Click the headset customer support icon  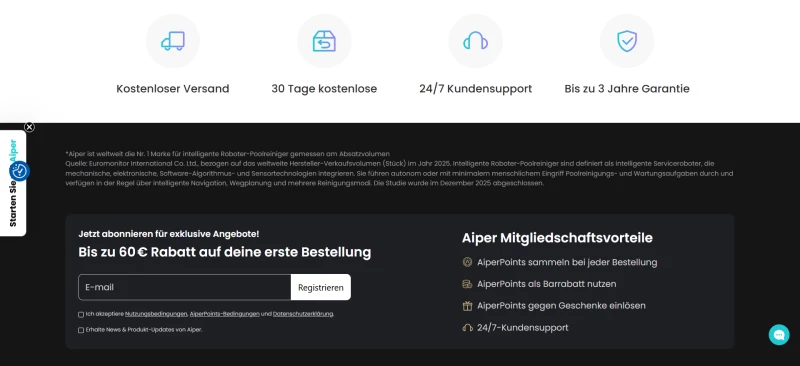point(475,41)
